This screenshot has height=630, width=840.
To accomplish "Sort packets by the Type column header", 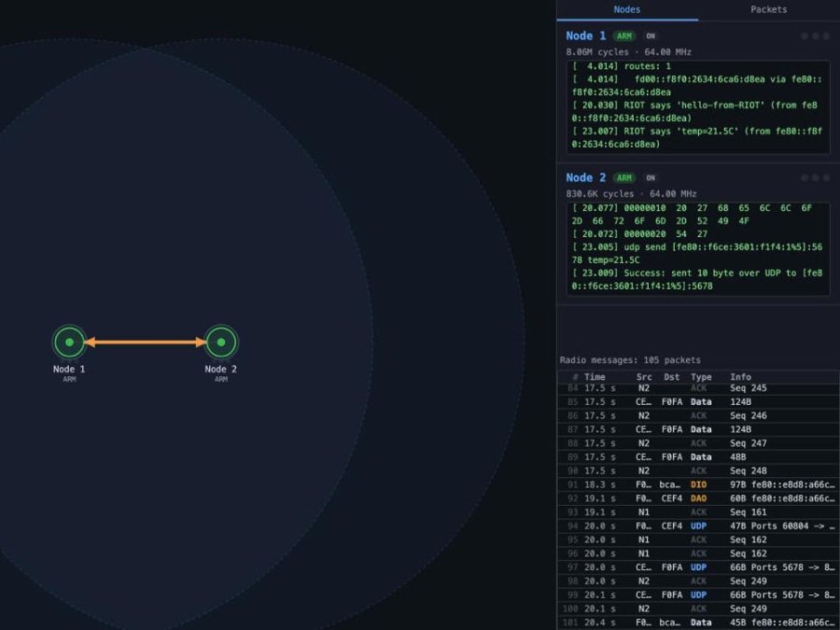I will 701,377.
